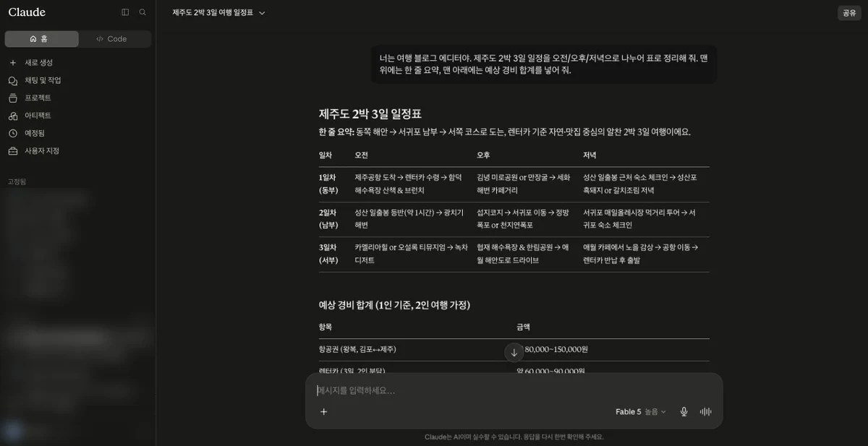Click the cell starting 섭지코지
Image resolution: width=868 pixels, height=446 pixels.
tap(523, 219)
